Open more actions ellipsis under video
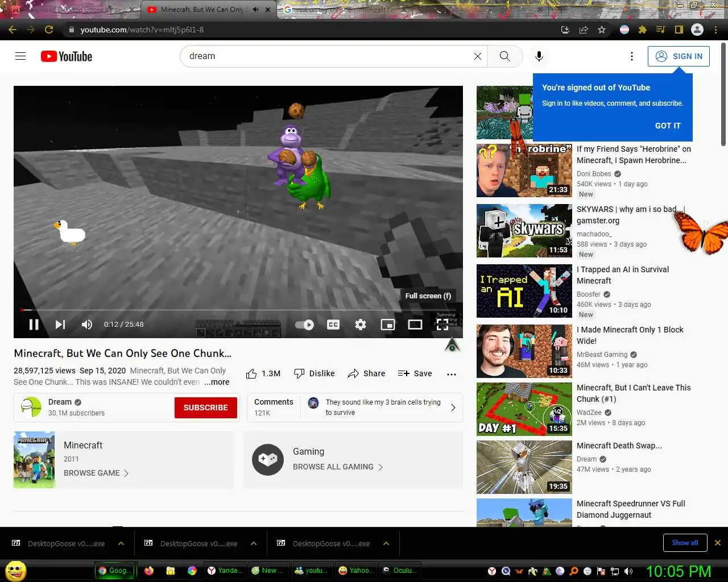 click(x=452, y=374)
